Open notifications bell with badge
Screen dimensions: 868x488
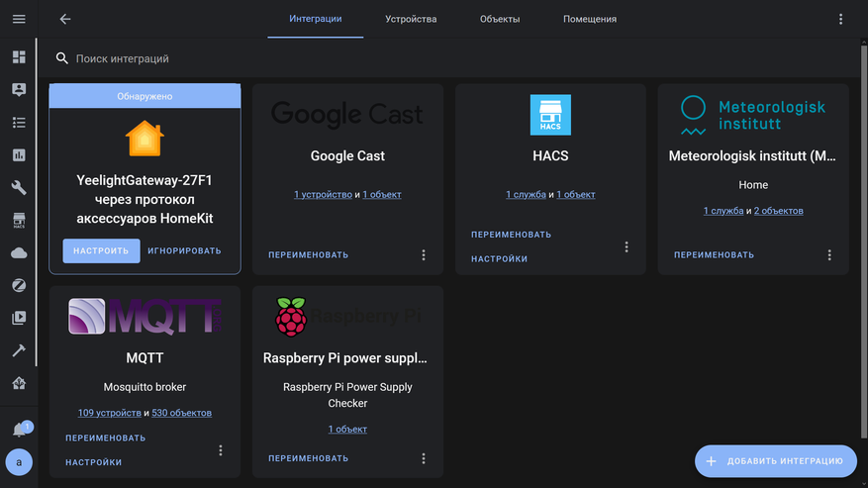[20, 430]
